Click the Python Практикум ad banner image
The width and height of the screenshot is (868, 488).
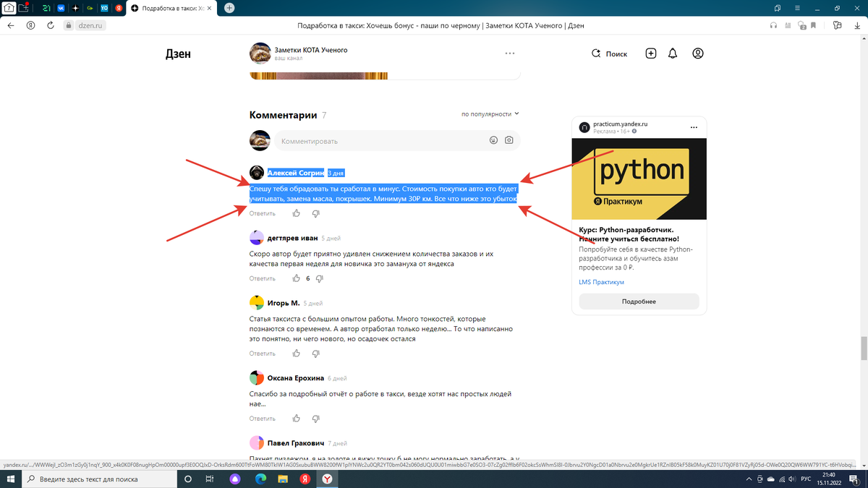[639, 179]
